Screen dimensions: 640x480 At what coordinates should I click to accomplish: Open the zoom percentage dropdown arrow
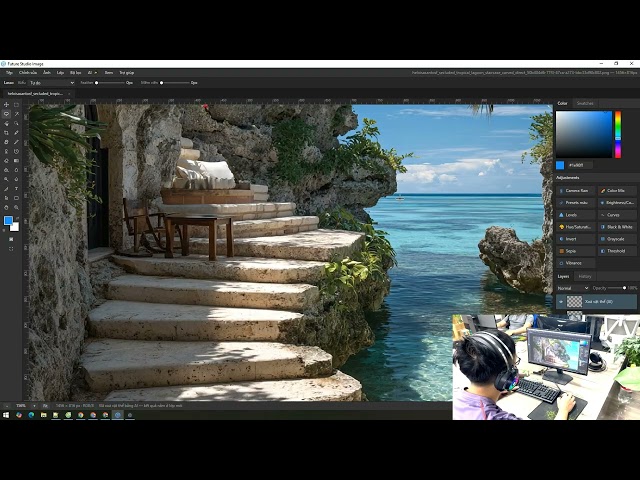[34, 406]
